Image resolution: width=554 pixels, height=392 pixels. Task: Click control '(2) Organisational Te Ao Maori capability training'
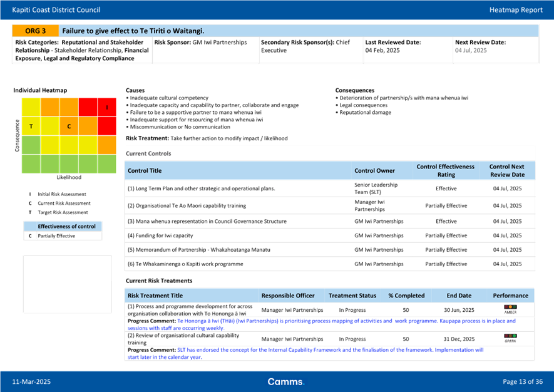point(187,205)
